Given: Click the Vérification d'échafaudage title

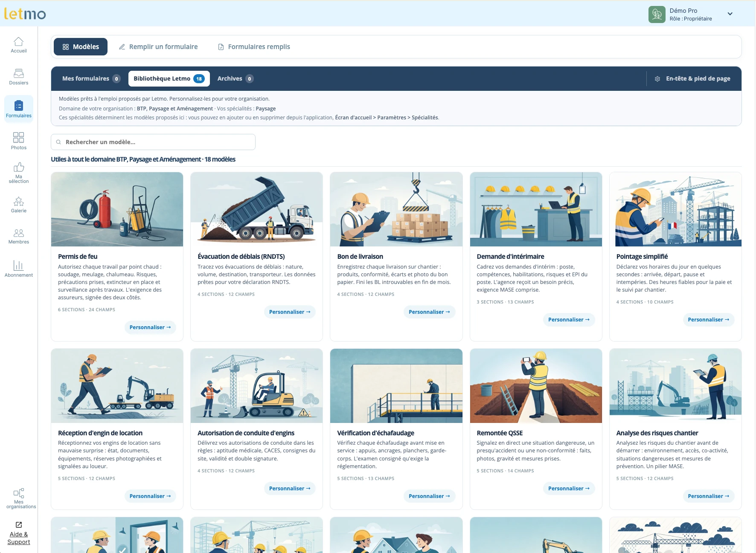Looking at the screenshot, I should pos(375,433).
